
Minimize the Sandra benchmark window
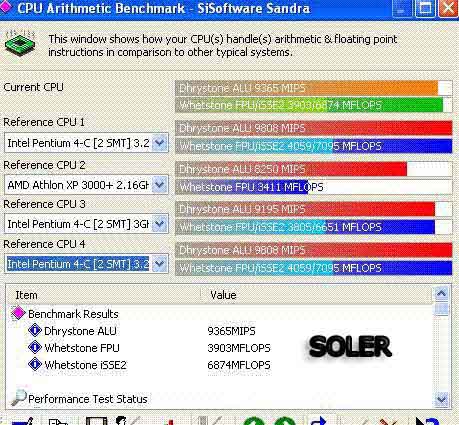[402, 8]
